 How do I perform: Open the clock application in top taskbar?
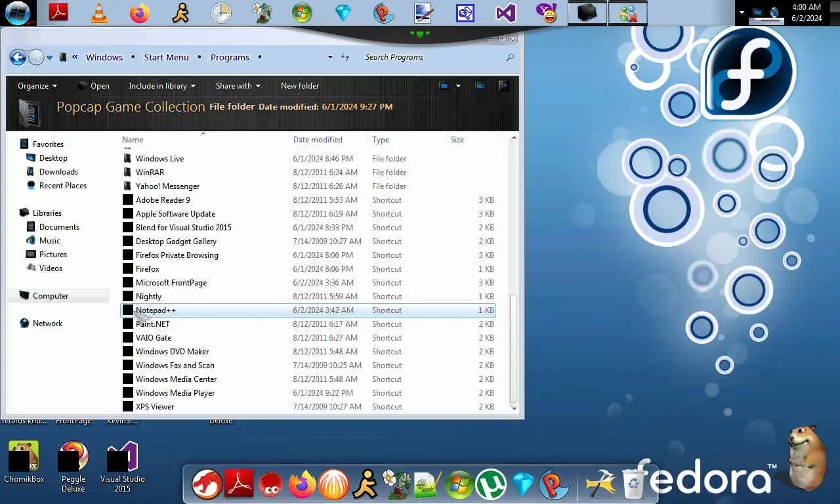(x=221, y=12)
